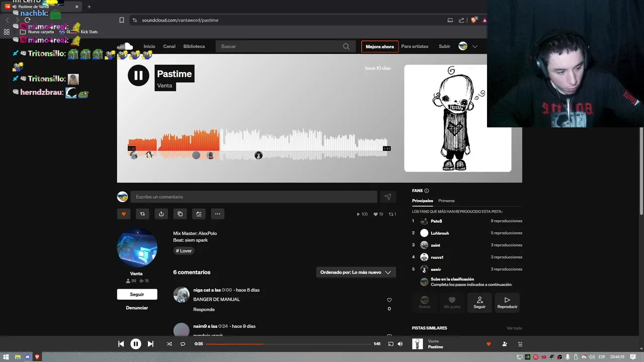Copy the track link icon

coord(180,214)
